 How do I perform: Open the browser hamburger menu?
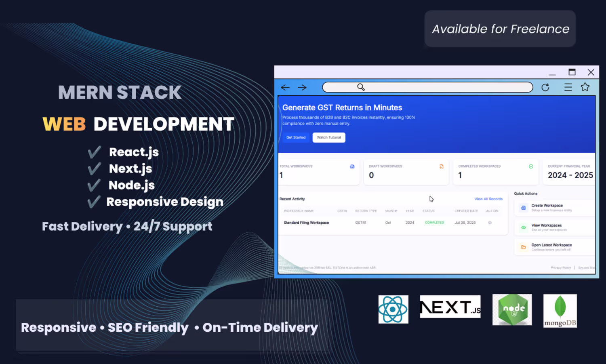[x=568, y=87]
